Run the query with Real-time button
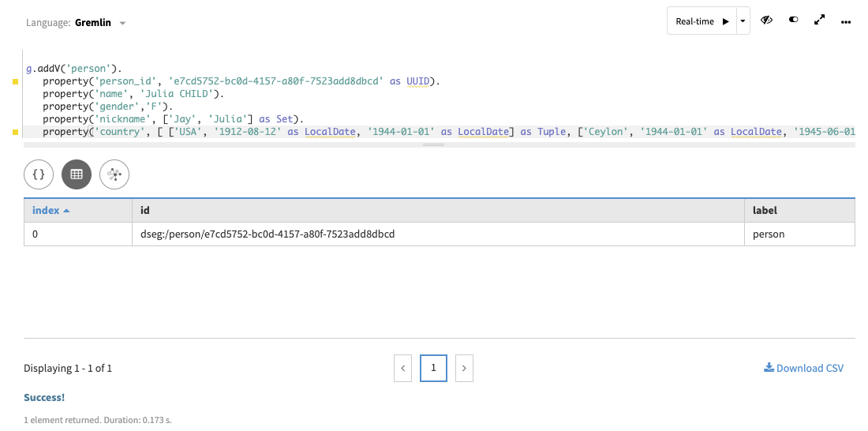Image resolution: width=868 pixels, height=431 pixels. tap(702, 21)
